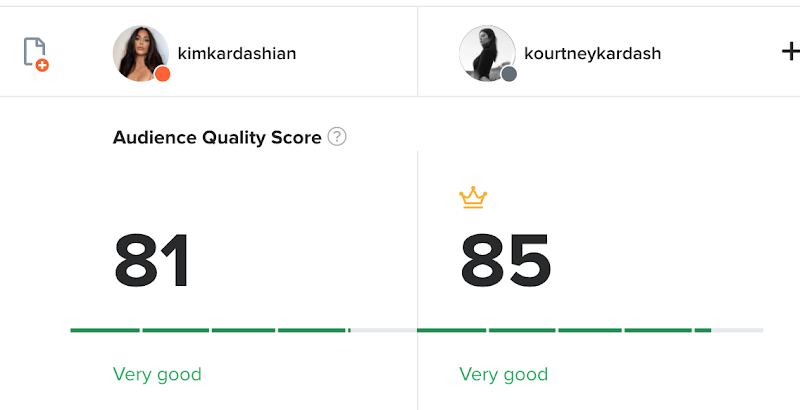The height and width of the screenshot is (410, 800).
Task: Open kimkardashian's profile picture
Action: 141,53
